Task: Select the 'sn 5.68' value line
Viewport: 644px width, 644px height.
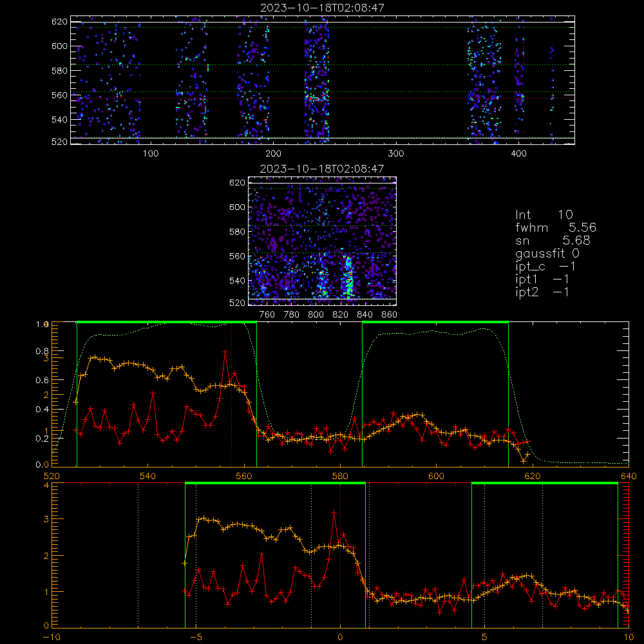Action: [553, 240]
